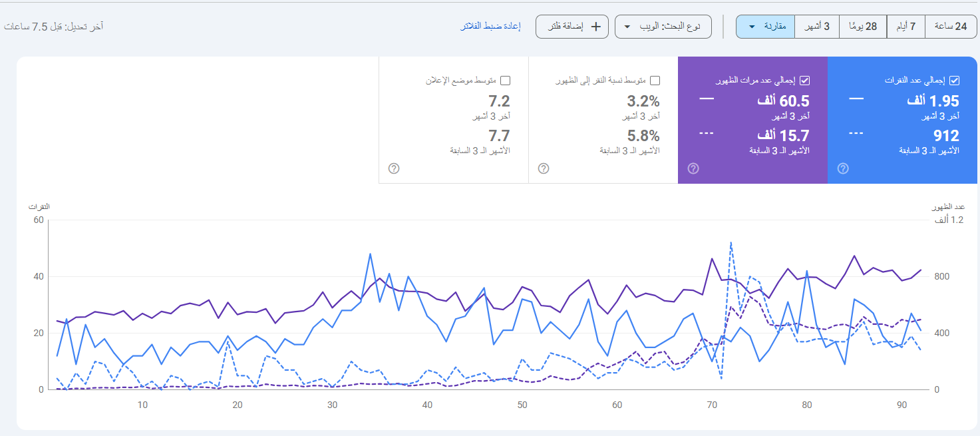The height and width of the screenshot is (436, 980).
Task: Select the purple impressions metric card
Action: click(x=752, y=120)
